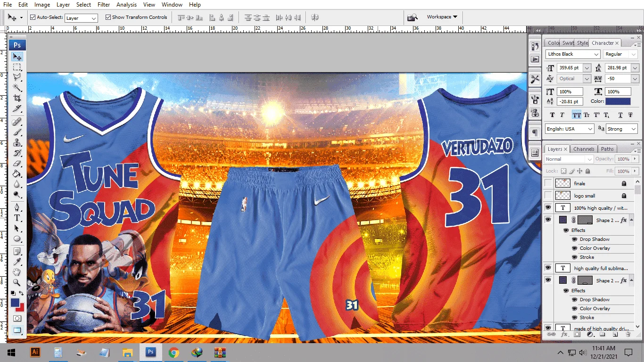
Task: Select the Horizontal Type tool
Action: pos(17,218)
